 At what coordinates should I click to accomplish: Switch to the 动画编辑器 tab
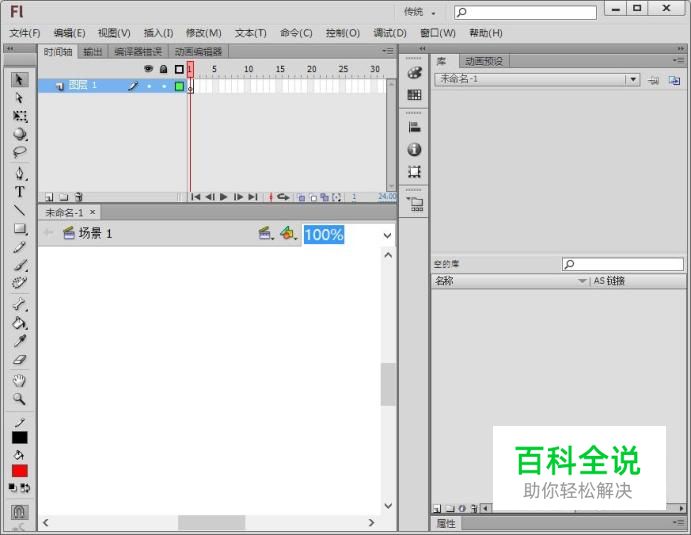(x=198, y=52)
